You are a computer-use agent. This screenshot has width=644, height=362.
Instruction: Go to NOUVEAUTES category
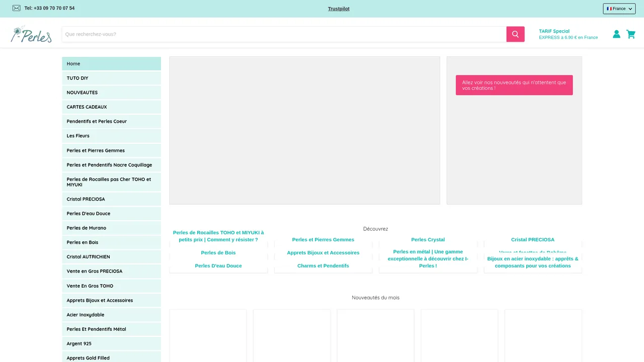[111, 93]
